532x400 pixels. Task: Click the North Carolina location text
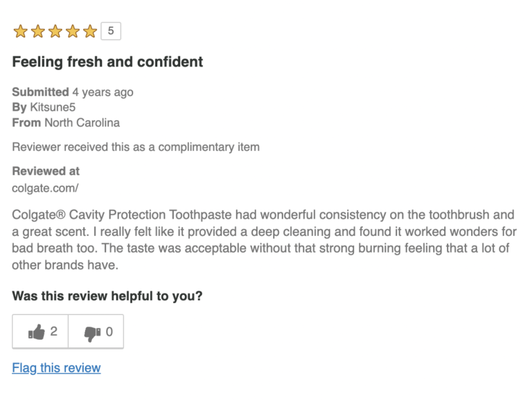[82, 122]
